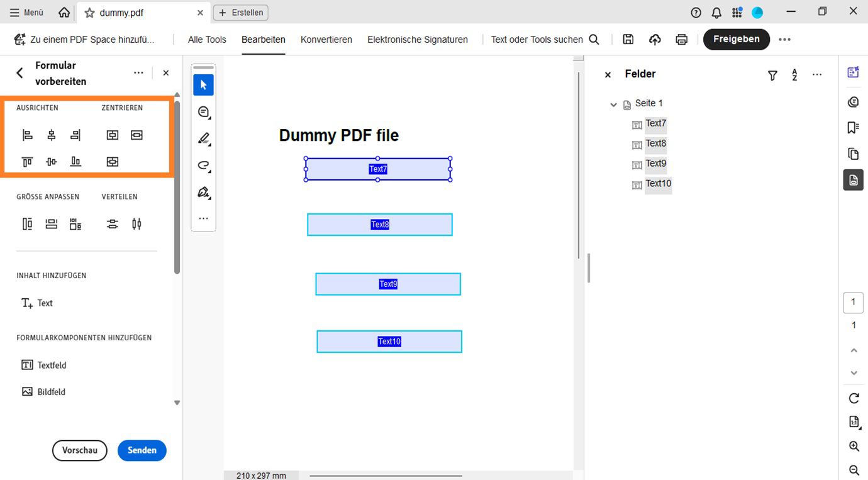Image resolution: width=868 pixels, height=480 pixels.
Task: Show notifications with the bell icon
Action: pyautogui.click(x=716, y=13)
